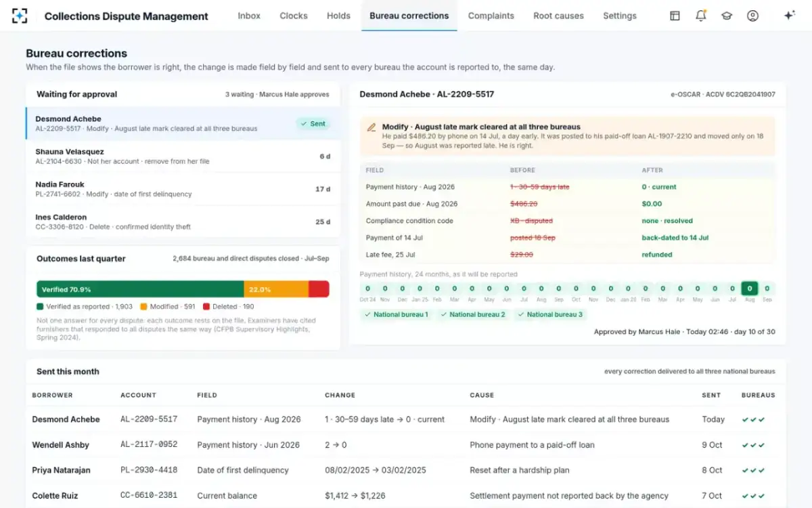
Task: Open the sparkle assistant icon
Action: pos(789,16)
